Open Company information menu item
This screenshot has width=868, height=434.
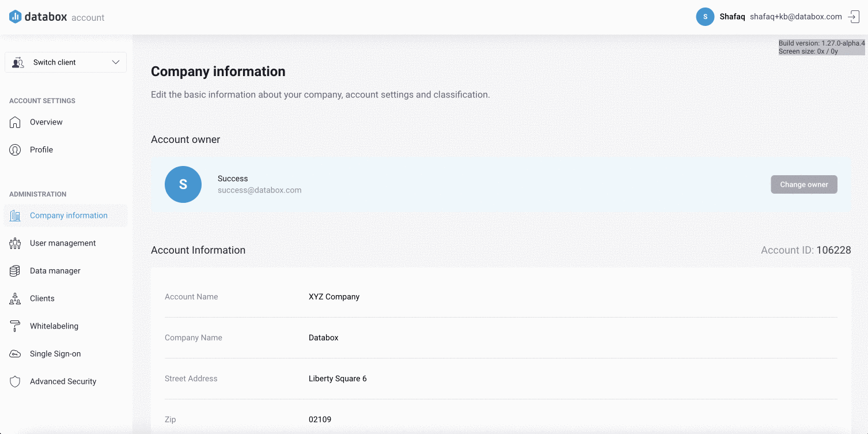pos(69,216)
